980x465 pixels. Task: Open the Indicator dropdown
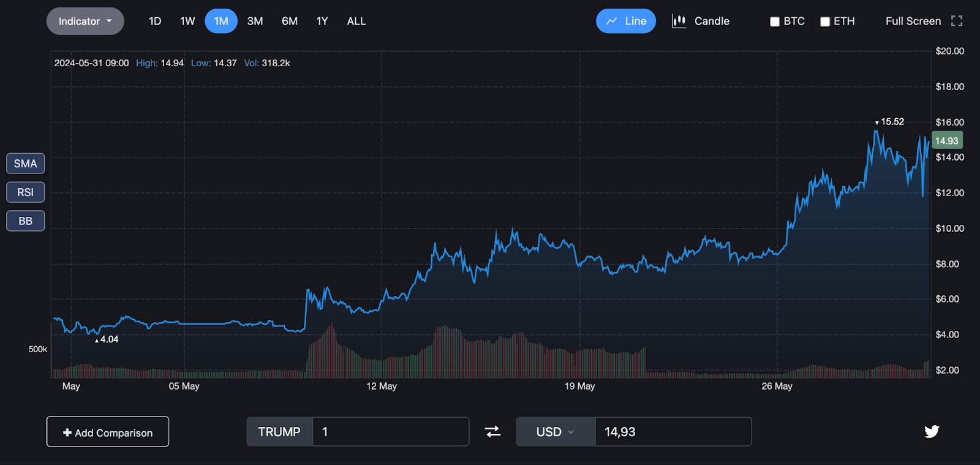pyautogui.click(x=85, y=21)
